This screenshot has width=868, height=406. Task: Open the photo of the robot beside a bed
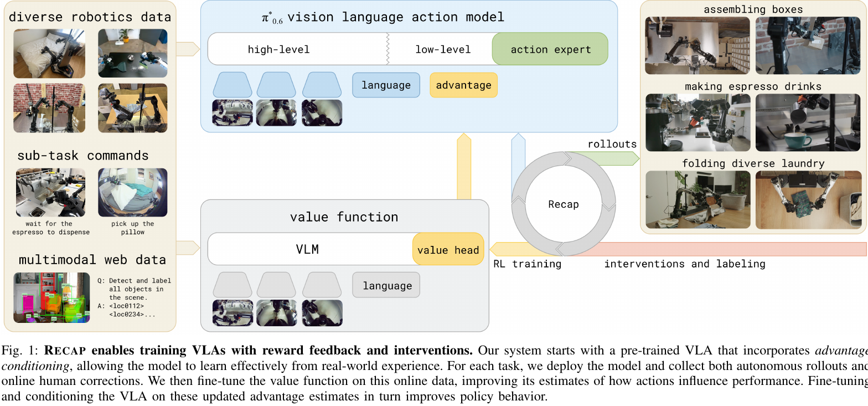[x=49, y=53]
